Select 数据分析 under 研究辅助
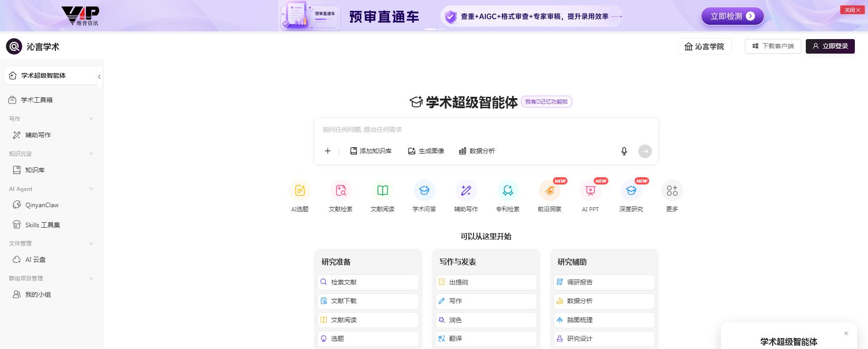The height and width of the screenshot is (349, 868). click(x=604, y=301)
